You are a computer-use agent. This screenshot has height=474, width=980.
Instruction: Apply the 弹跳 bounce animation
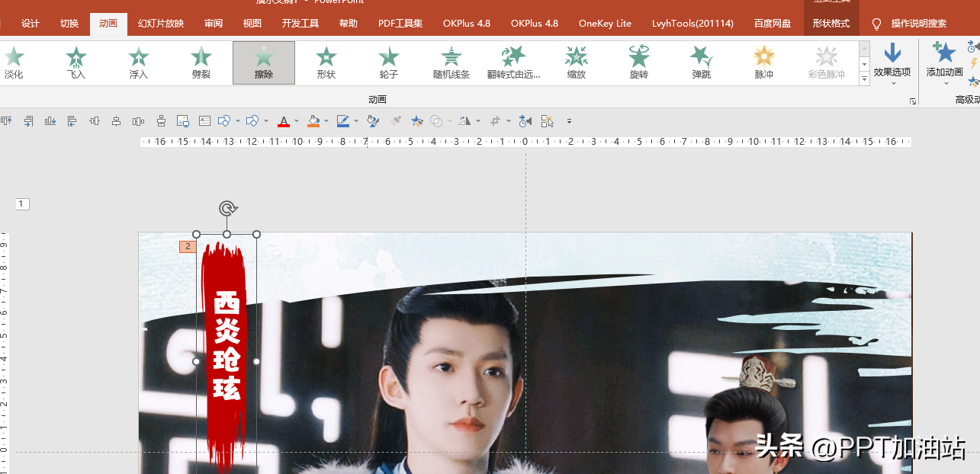tap(702, 62)
